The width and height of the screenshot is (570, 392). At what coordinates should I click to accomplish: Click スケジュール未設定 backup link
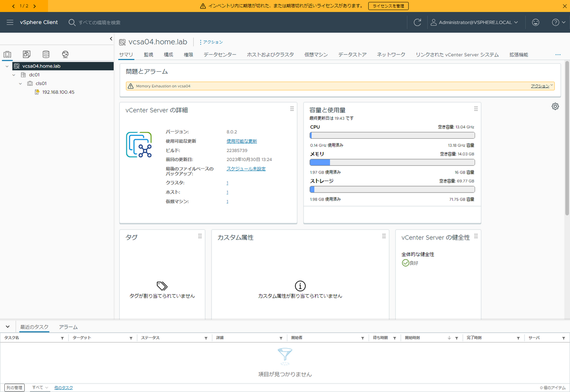pos(246,169)
